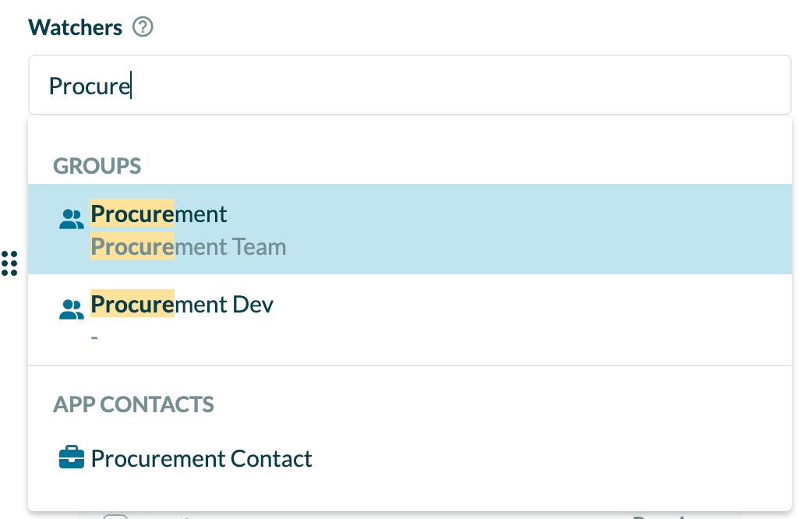Click the group icon beside Procurement
Screen dimensions: 812x519
click(x=72, y=219)
